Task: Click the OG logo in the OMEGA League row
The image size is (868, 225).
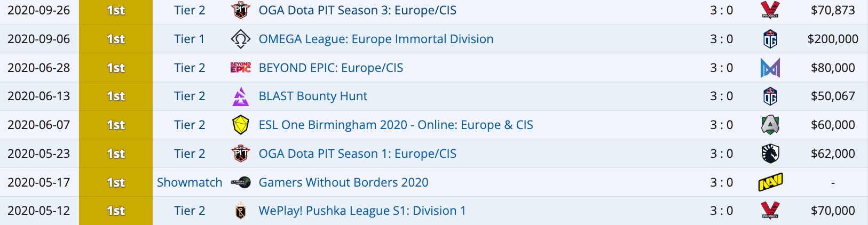Action: (x=770, y=39)
